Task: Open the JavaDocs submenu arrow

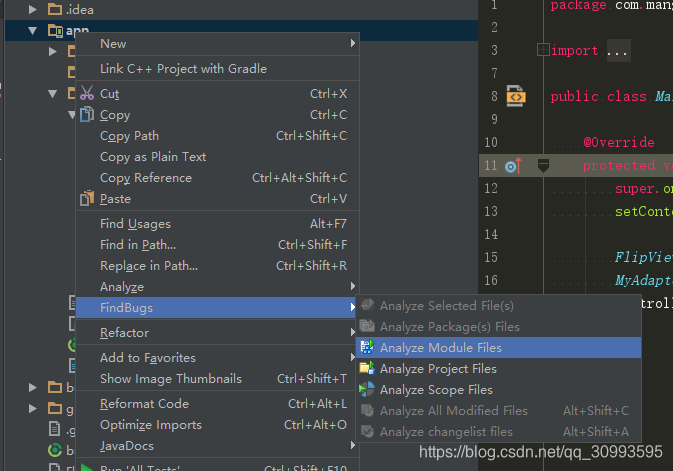Action: [352, 445]
